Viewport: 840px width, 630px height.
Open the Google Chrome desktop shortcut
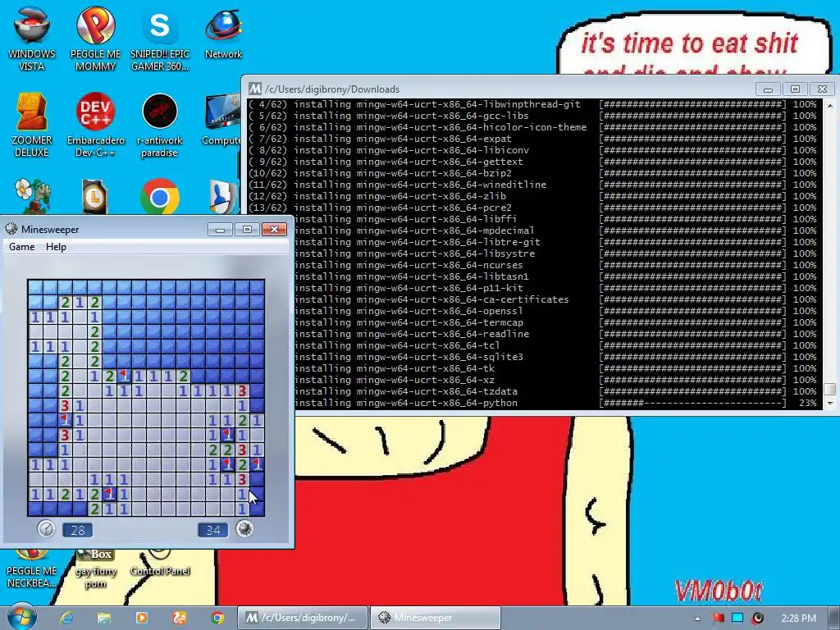click(160, 196)
